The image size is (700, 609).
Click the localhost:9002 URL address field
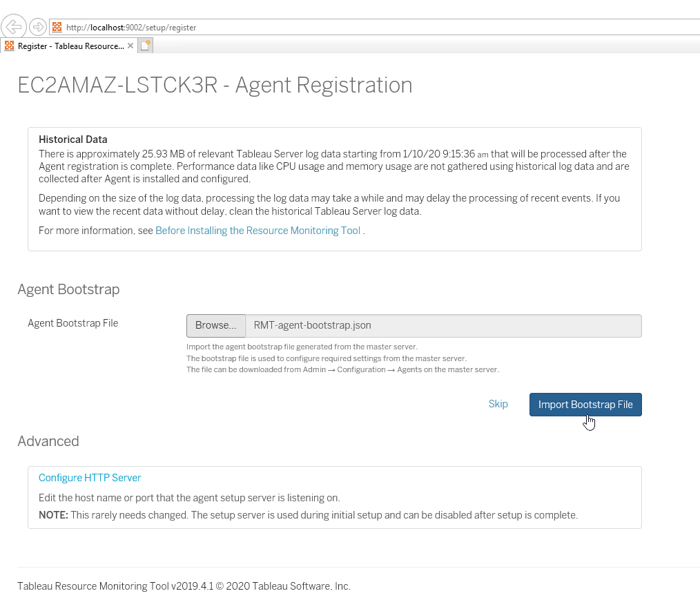pos(276,28)
